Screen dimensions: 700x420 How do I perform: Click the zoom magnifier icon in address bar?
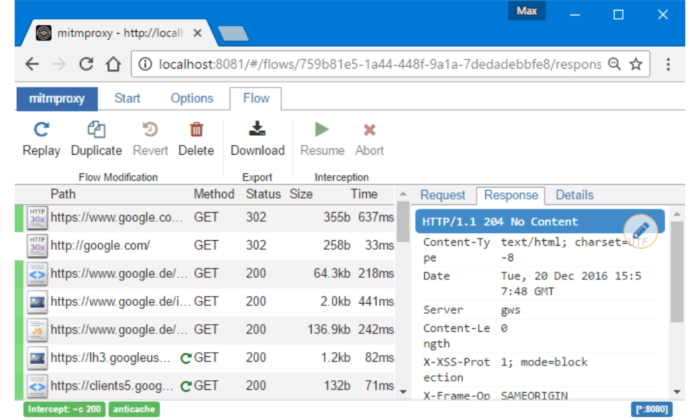coord(615,64)
